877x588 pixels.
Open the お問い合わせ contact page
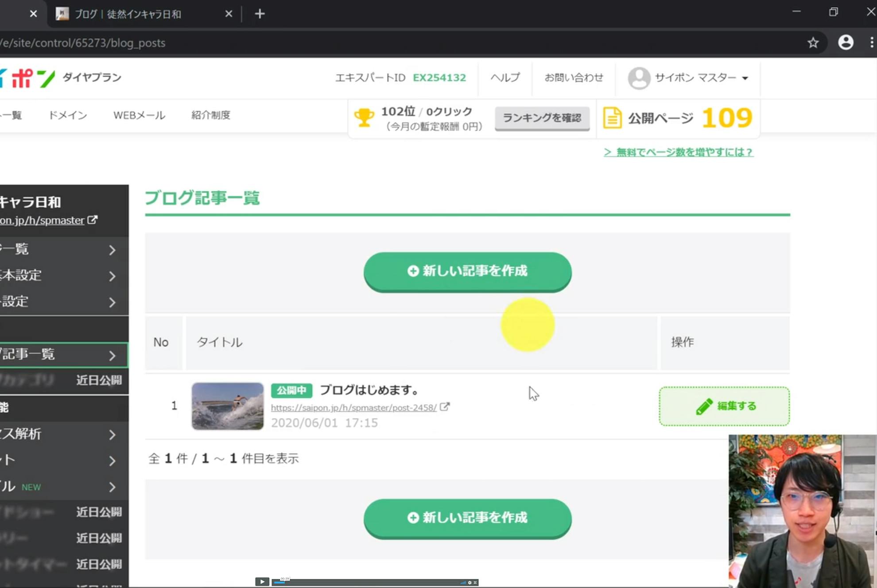[574, 77]
